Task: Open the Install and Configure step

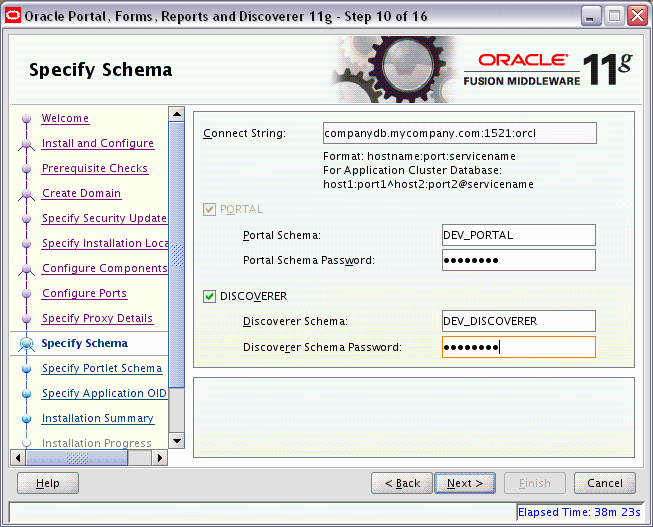Action: click(98, 143)
